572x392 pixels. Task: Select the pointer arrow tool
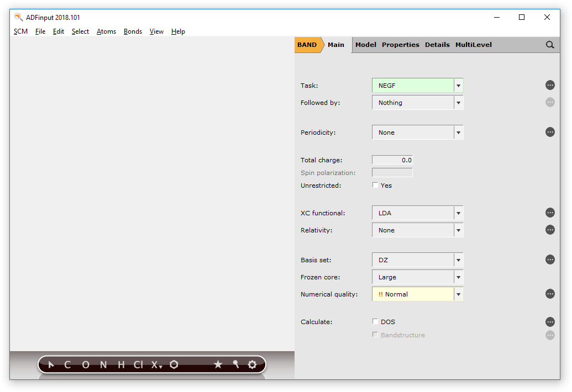pyautogui.click(x=51, y=364)
